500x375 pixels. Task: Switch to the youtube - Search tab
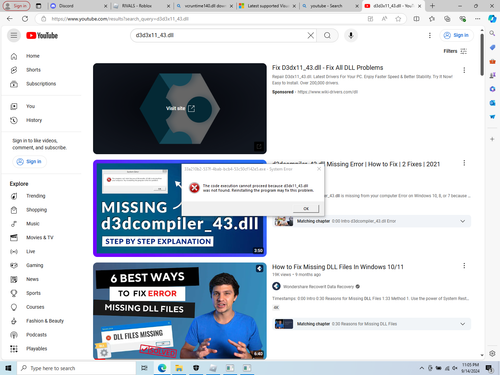(x=330, y=6)
